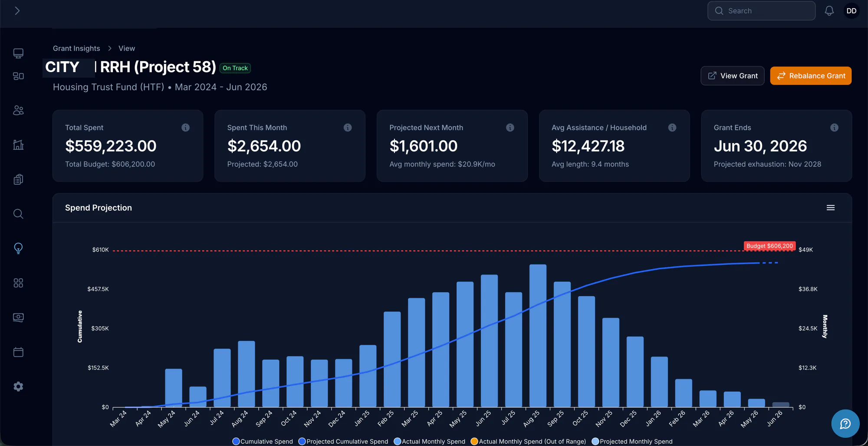Viewport: 868px width, 446px height.
Task: Click the Total Budget: $606,200.00 text
Action: coord(110,164)
